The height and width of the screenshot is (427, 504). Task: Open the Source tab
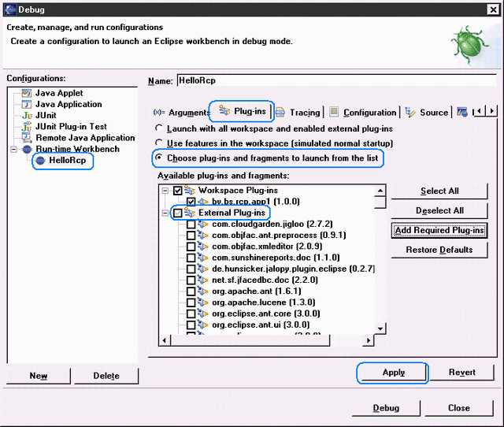click(x=427, y=112)
